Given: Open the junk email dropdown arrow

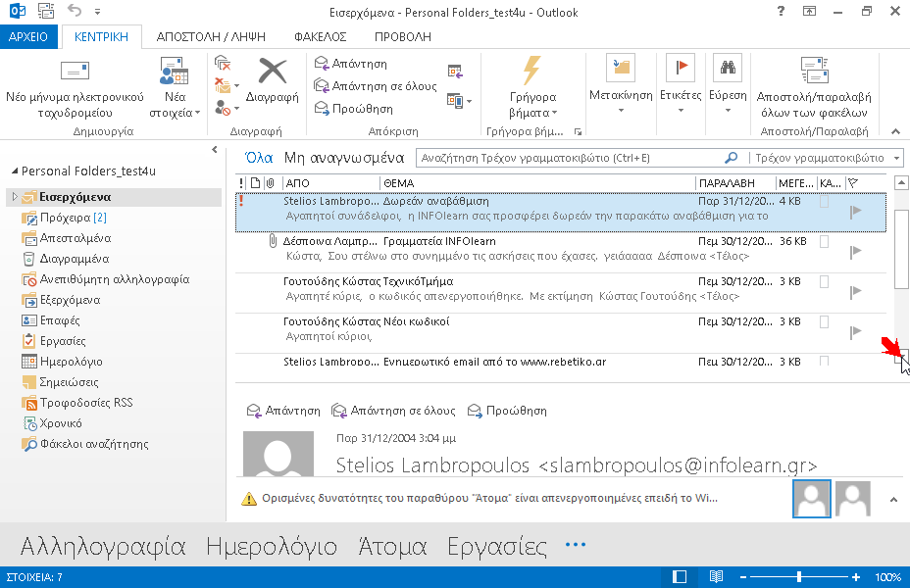Looking at the screenshot, I should [x=236, y=108].
